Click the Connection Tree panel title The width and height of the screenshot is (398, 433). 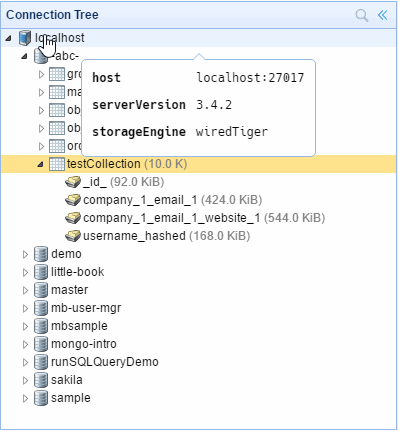[52, 15]
